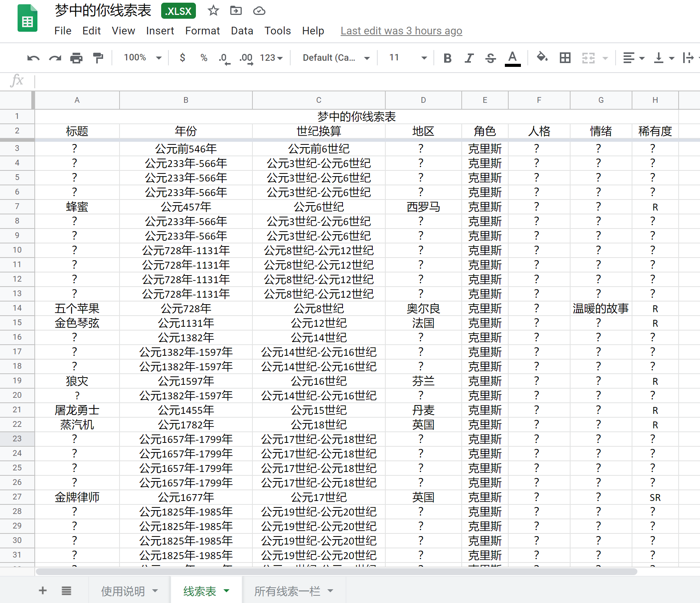Select the cell 五个苹果

coord(77,308)
